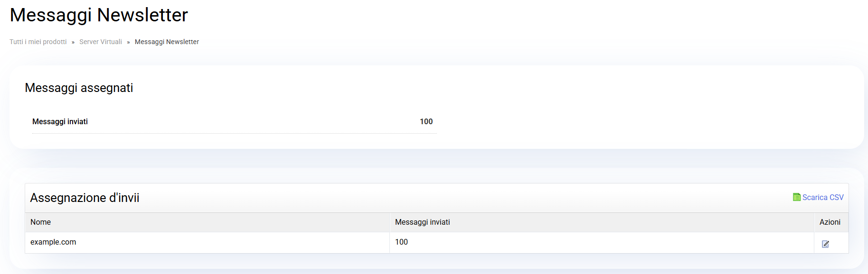Click the Messaggi Newsletter page title

coord(99,15)
